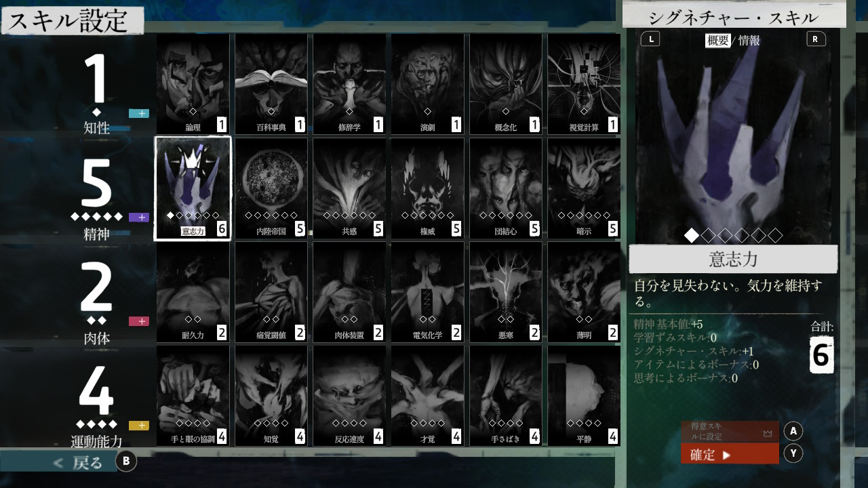Select the 共感 skill card
Viewport: 868px width, 488px height.
point(349,188)
